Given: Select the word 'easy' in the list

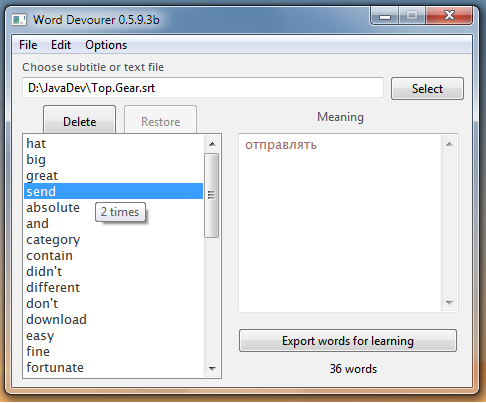Looking at the screenshot, I should [113, 335].
